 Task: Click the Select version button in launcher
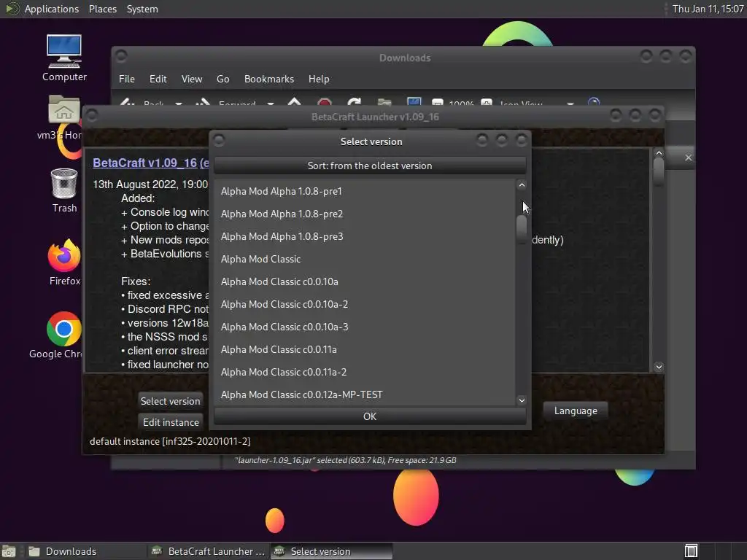pyautogui.click(x=170, y=401)
